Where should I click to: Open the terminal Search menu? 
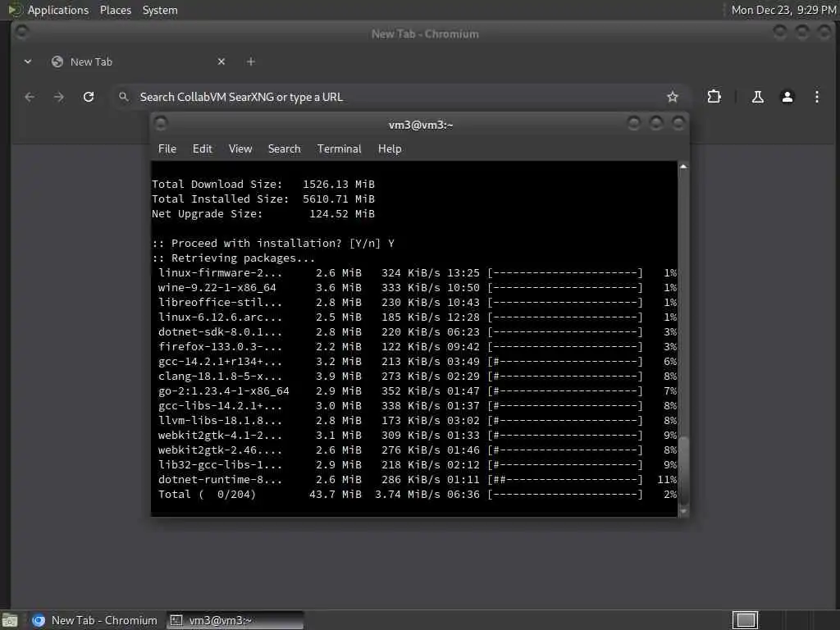[x=284, y=149]
